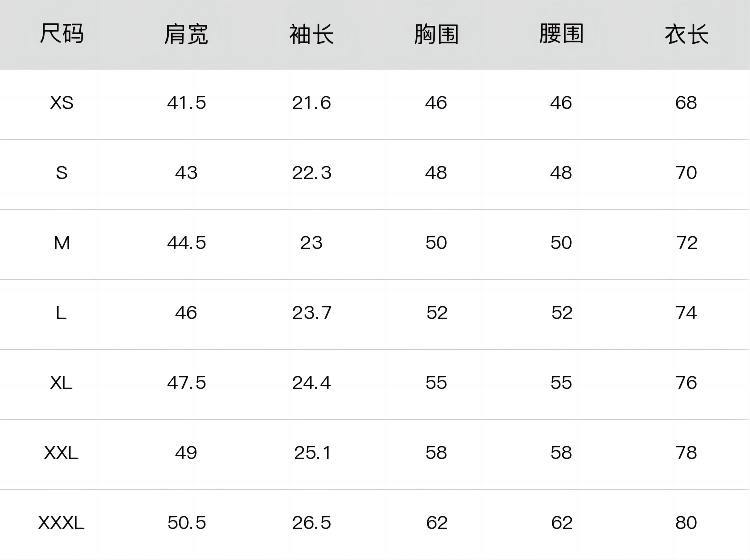Click the 尺码 column header
Viewport: 750px width, 560px height.
pyautogui.click(x=62, y=34)
